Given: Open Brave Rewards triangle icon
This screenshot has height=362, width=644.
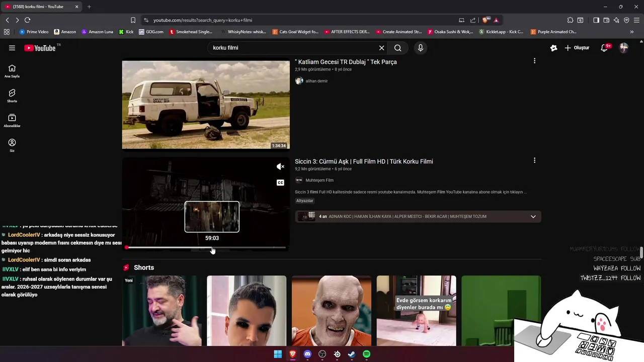Looking at the screenshot, I should [496, 20].
